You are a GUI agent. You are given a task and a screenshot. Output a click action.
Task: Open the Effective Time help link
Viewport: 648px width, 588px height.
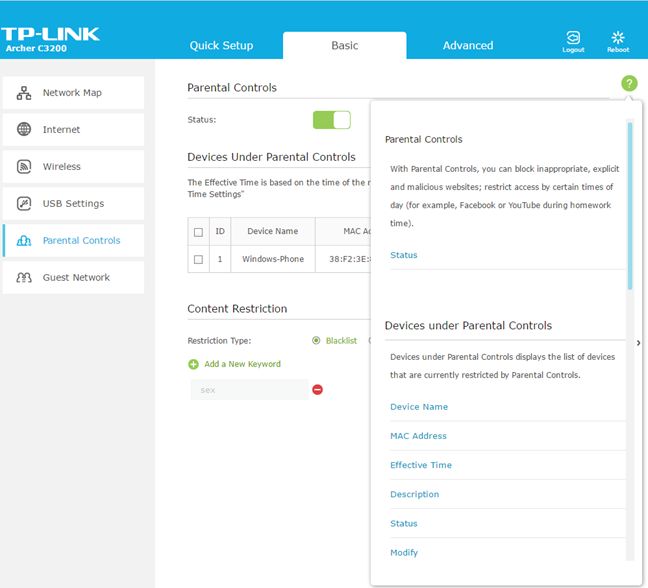click(x=421, y=465)
